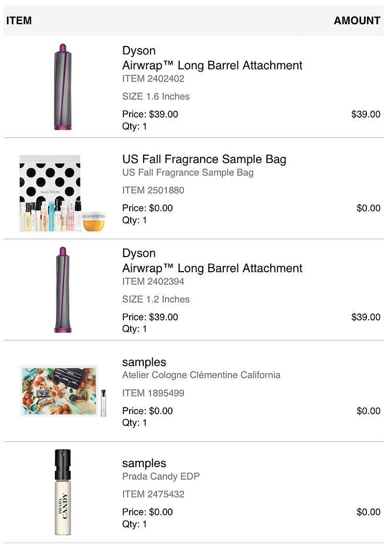
Task: Click the ITEM column header
Action: pos(19,20)
